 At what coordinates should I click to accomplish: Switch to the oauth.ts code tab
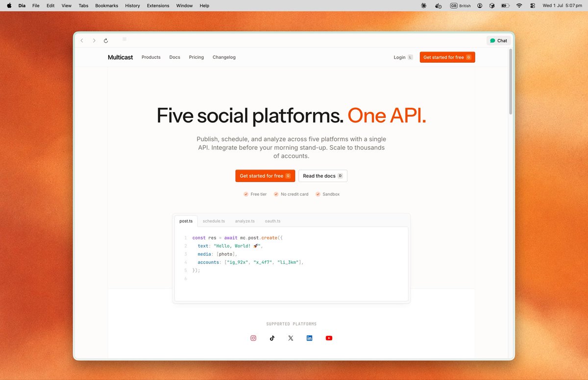[272, 221]
